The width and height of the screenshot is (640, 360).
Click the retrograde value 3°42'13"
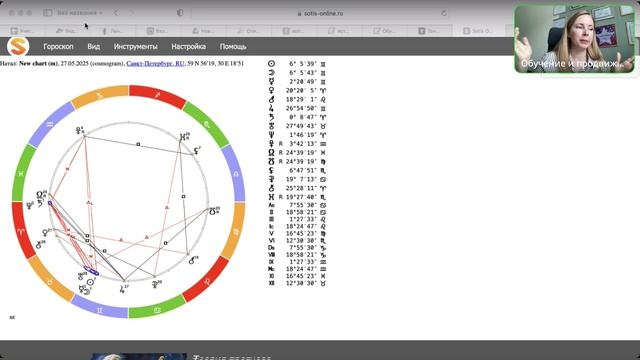[x=303, y=144]
